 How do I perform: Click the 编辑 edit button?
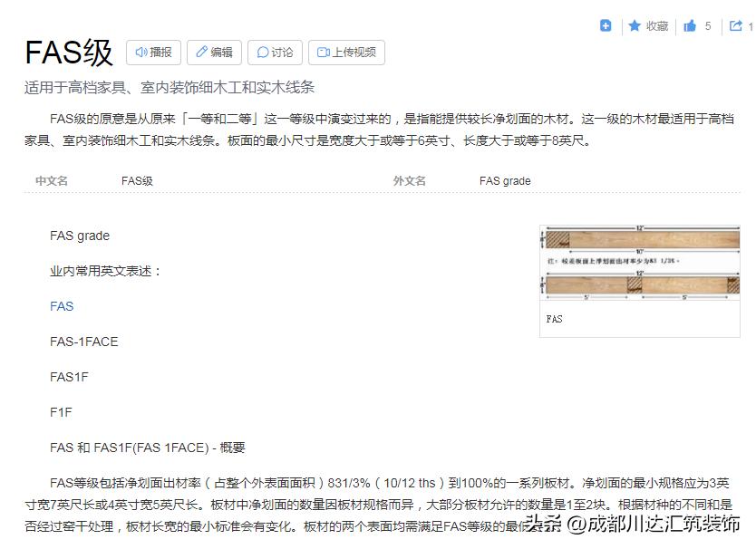pos(215,52)
